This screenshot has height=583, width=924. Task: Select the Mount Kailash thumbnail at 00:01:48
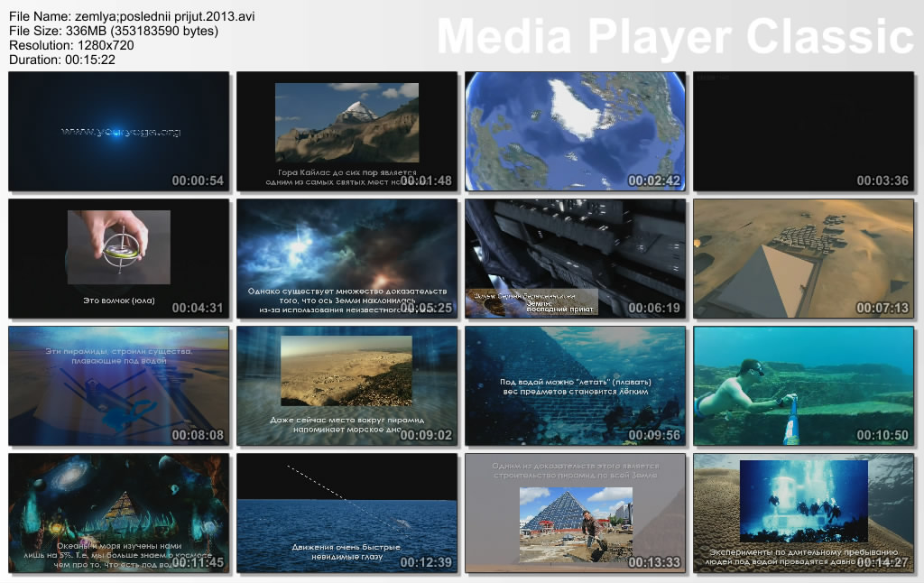pyautogui.click(x=346, y=132)
